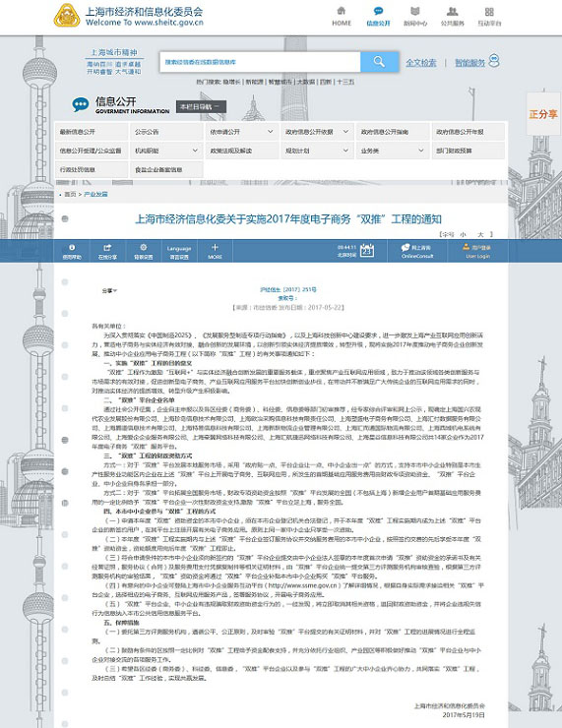Image resolution: width=562 pixels, height=728 pixels.
Task: Open the 行政处罚信息 menu item
Action: tap(92, 170)
